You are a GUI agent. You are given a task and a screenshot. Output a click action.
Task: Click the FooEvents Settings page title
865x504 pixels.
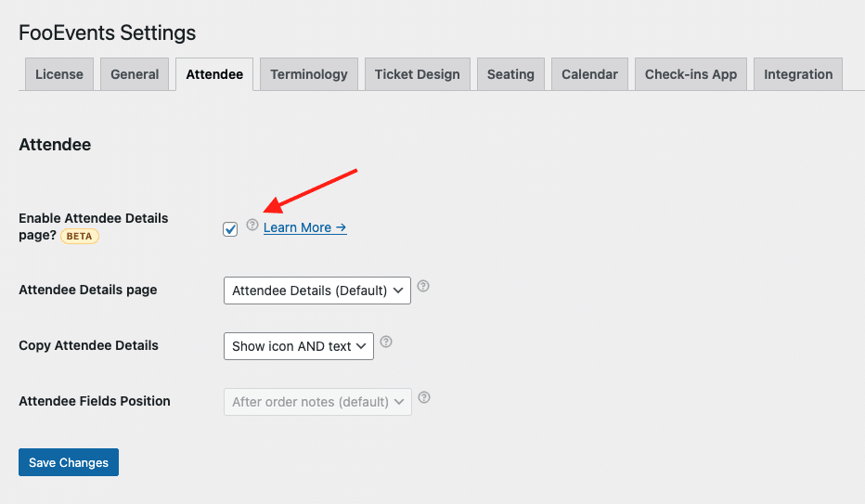[107, 33]
